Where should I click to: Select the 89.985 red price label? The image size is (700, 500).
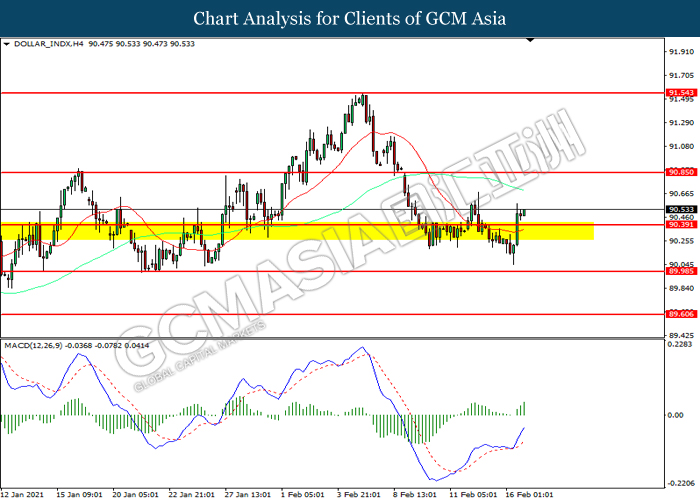pos(681,271)
